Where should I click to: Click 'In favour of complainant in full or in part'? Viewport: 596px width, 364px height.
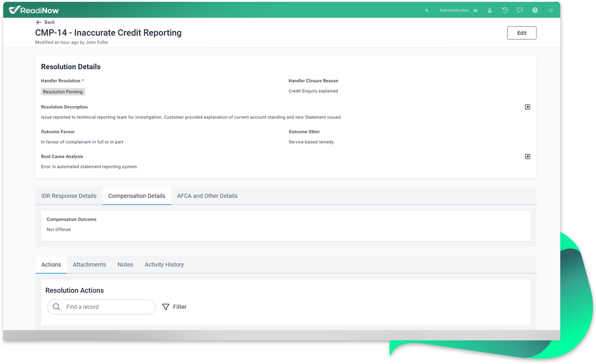82,142
